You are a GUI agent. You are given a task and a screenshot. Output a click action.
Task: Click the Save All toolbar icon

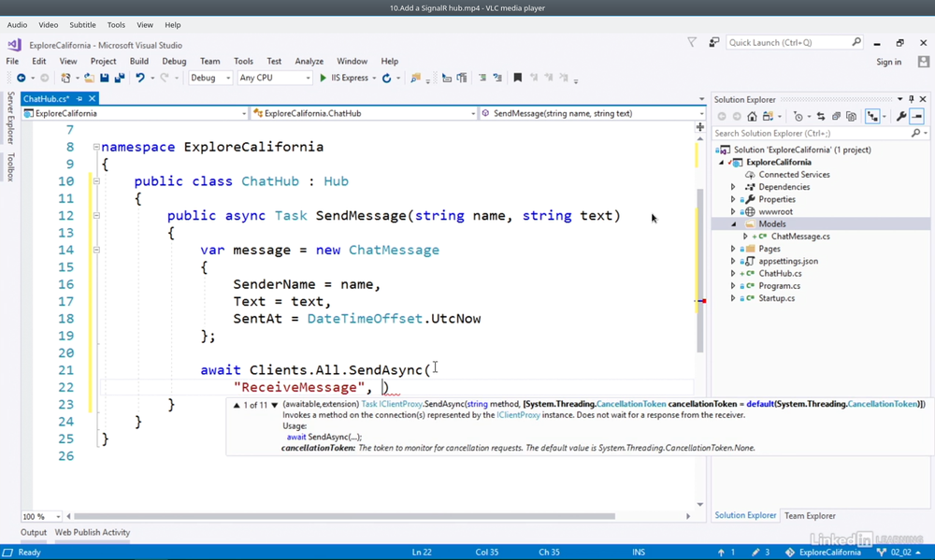119,79
